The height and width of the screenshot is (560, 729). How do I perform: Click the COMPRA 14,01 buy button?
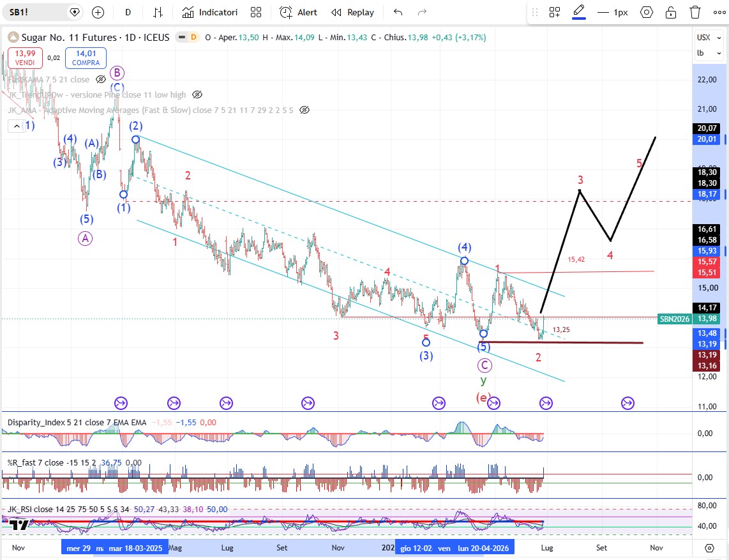pyautogui.click(x=86, y=58)
